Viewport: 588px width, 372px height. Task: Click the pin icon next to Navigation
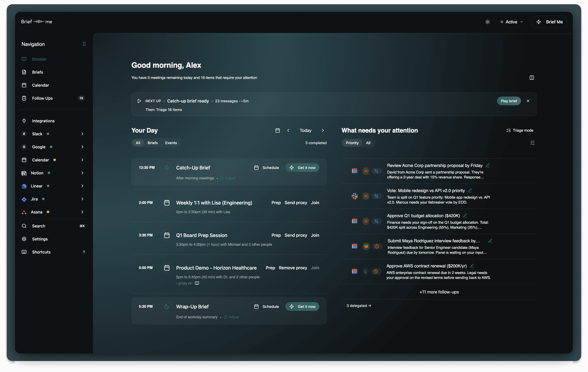(x=84, y=44)
